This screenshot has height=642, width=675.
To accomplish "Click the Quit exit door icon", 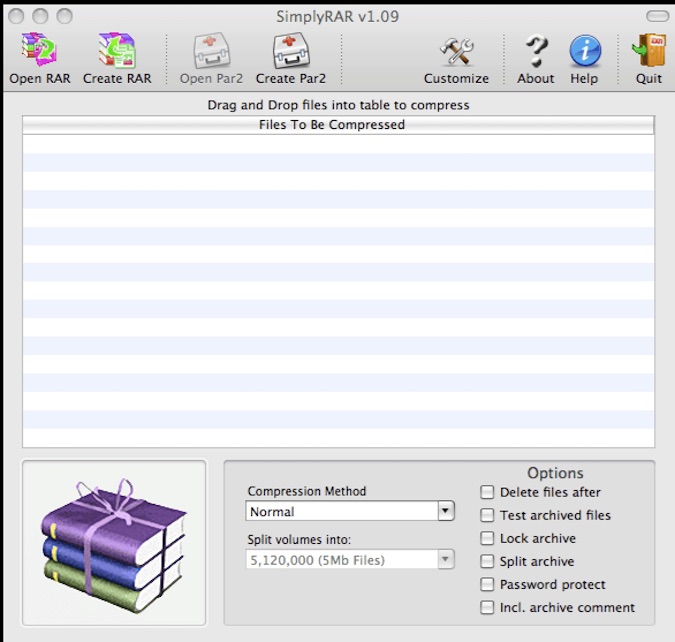I will click(648, 51).
